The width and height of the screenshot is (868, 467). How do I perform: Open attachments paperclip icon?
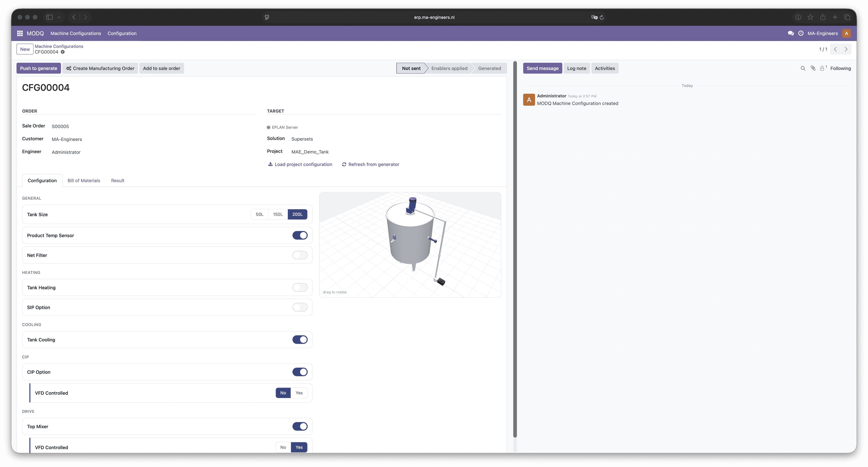pyautogui.click(x=813, y=68)
